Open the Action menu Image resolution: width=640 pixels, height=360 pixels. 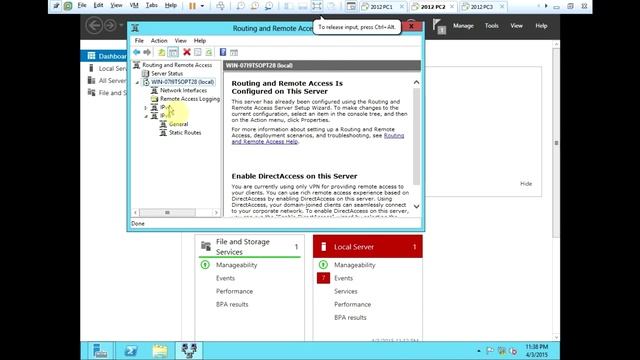tap(159, 41)
